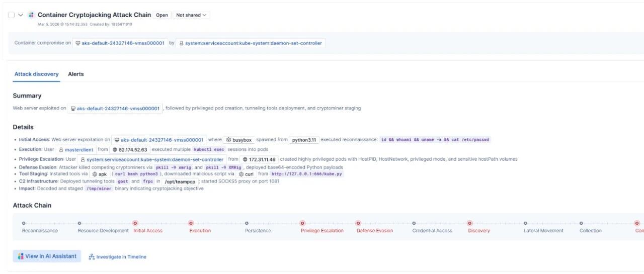Open daemon-set-controller user badge in header banner
This screenshot has height=274, width=644.
coord(251,43)
